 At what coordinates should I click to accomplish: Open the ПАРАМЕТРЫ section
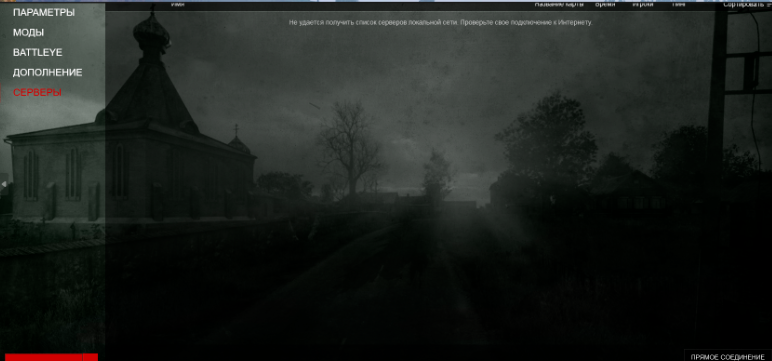point(44,13)
